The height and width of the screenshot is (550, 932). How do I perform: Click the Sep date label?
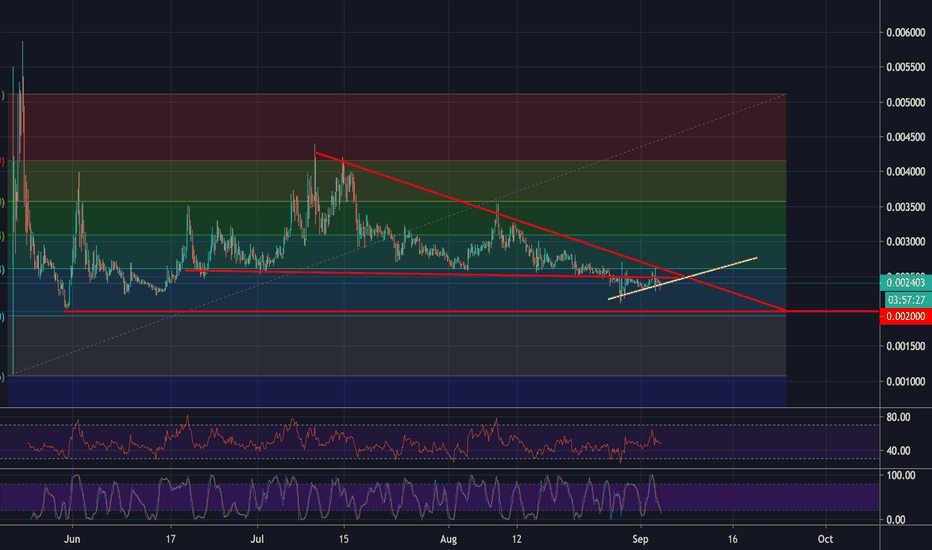tap(640, 539)
